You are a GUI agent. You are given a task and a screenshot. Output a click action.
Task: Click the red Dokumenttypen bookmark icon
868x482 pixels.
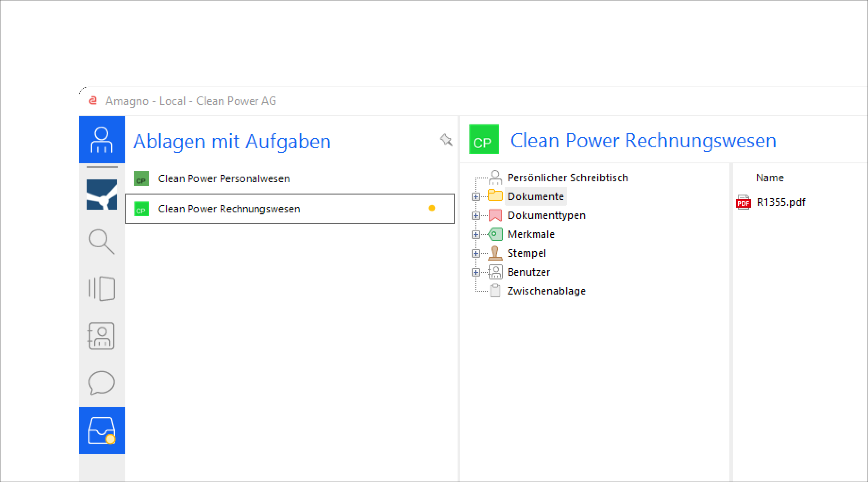495,215
